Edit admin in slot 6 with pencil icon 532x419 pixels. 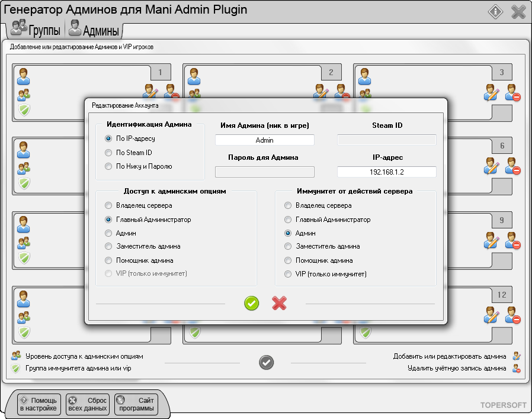pyautogui.click(x=492, y=166)
